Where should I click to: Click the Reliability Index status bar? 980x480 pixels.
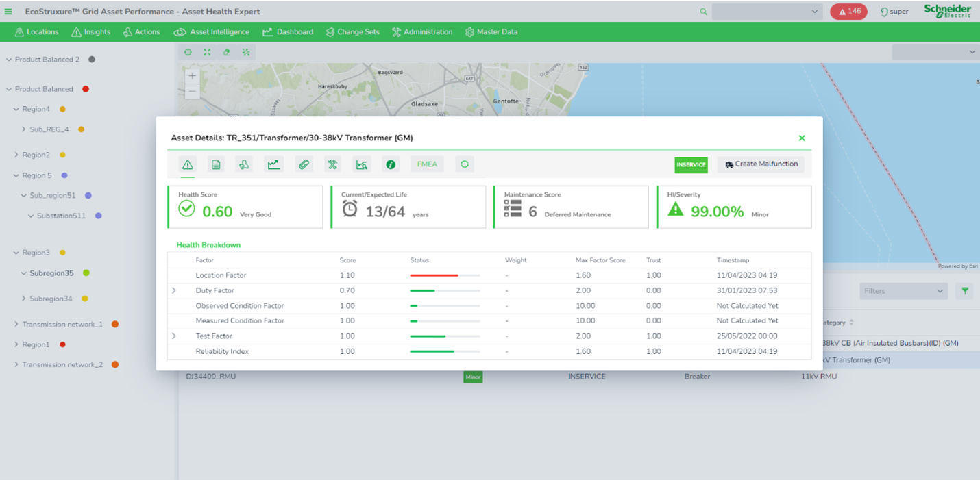[x=445, y=351]
